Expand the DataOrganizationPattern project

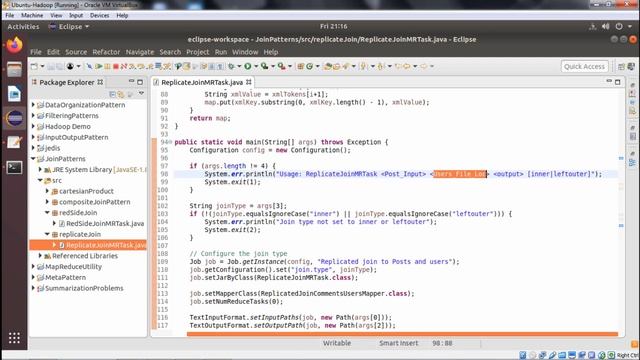pyautogui.click(x=33, y=105)
